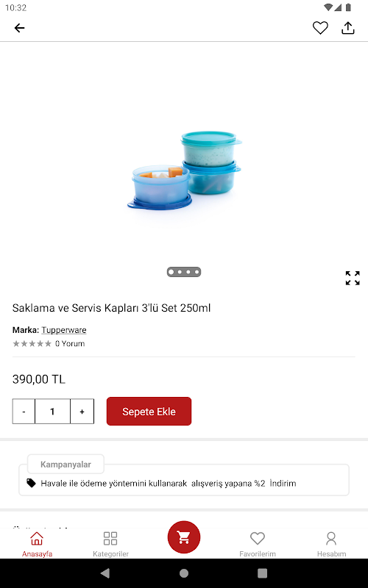Add product to favorites with heart icon

coord(320,28)
